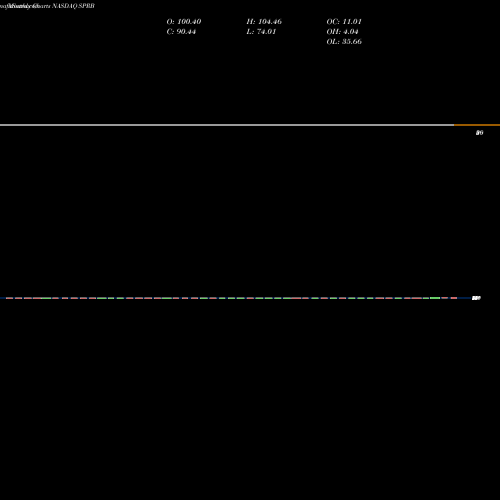The width and height of the screenshot is (500, 500).
Task: Click the "OH: 4.04" value
Action: tap(342, 32)
